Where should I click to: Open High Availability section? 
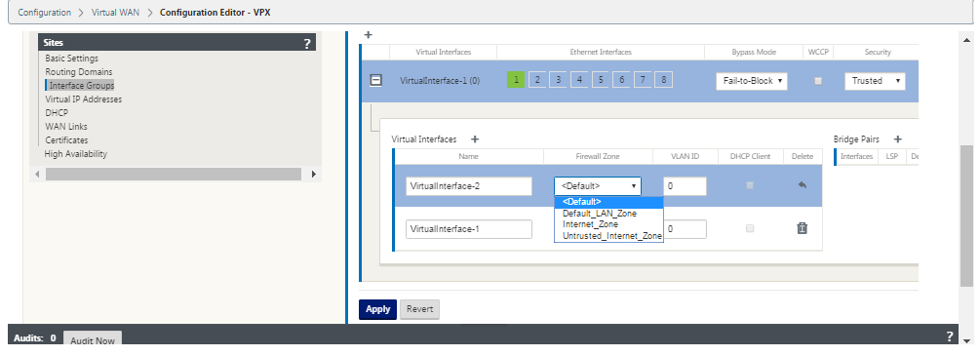point(76,153)
